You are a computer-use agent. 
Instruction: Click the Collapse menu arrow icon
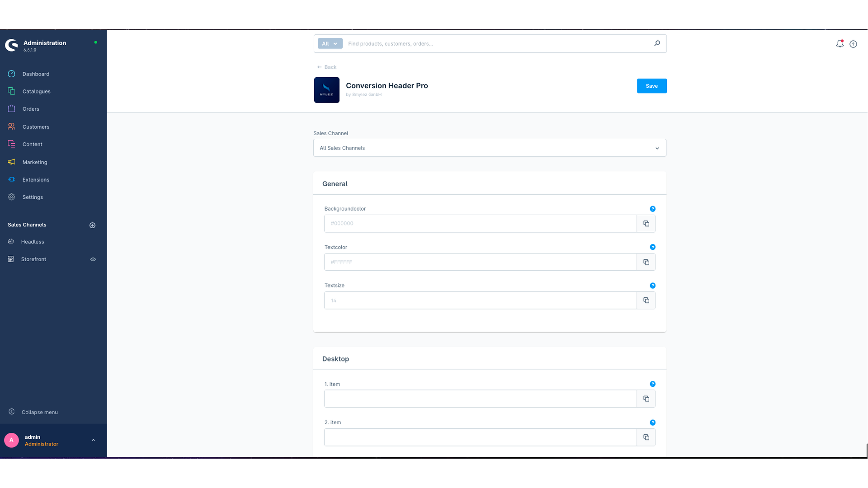tap(12, 412)
